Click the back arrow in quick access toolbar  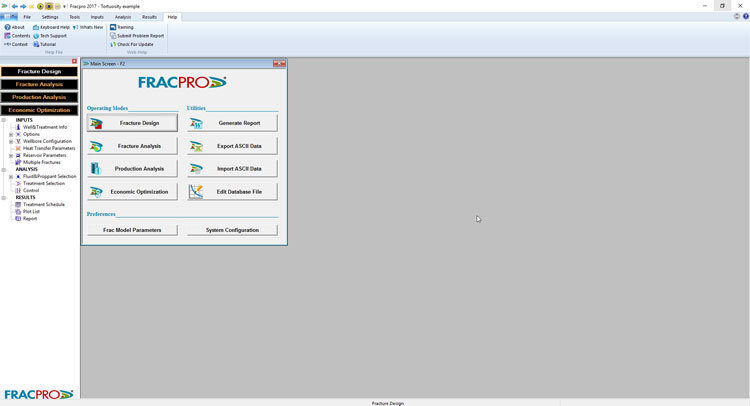[14, 6]
